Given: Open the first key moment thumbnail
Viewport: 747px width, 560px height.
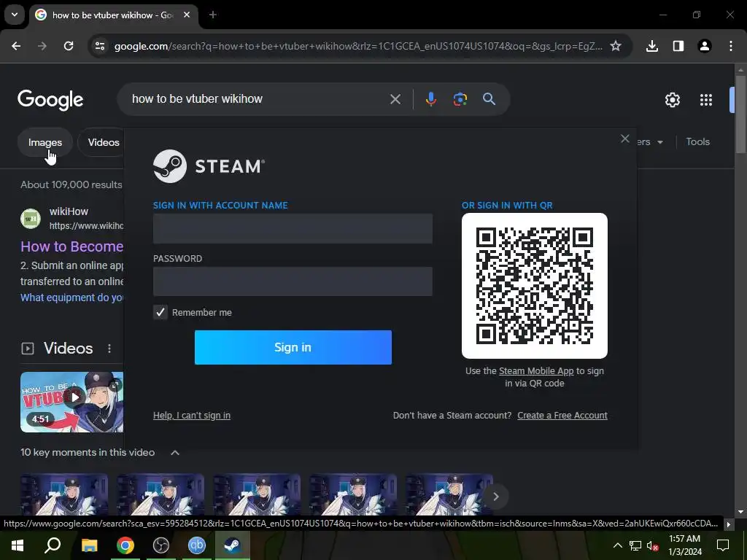Looking at the screenshot, I should point(64,494).
